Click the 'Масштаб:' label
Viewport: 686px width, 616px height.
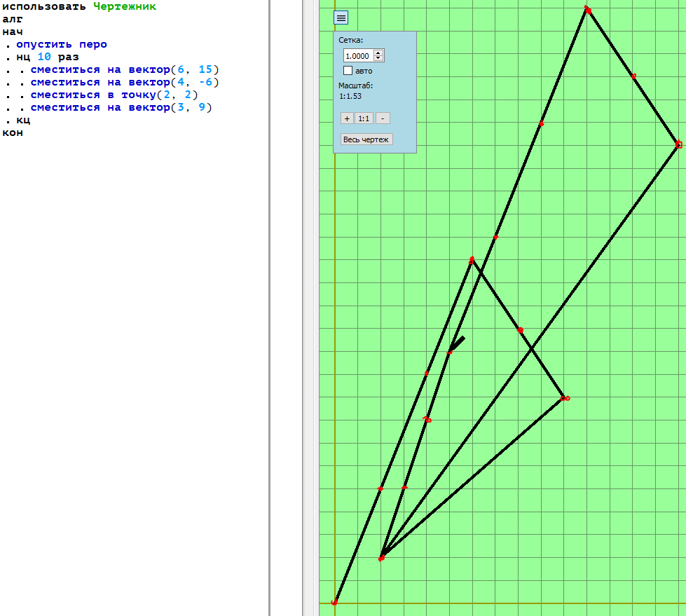(x=355, y=85)
